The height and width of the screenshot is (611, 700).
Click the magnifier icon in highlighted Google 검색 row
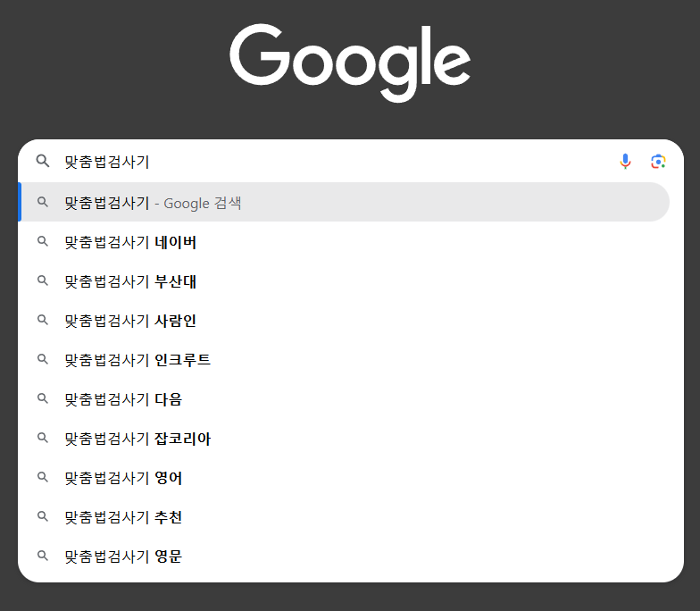point(43,202)
